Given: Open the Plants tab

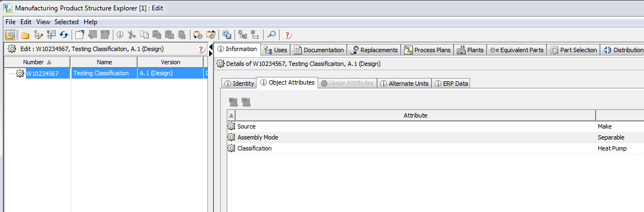Looking at the screenshot, I should click(x=470, y=50).
